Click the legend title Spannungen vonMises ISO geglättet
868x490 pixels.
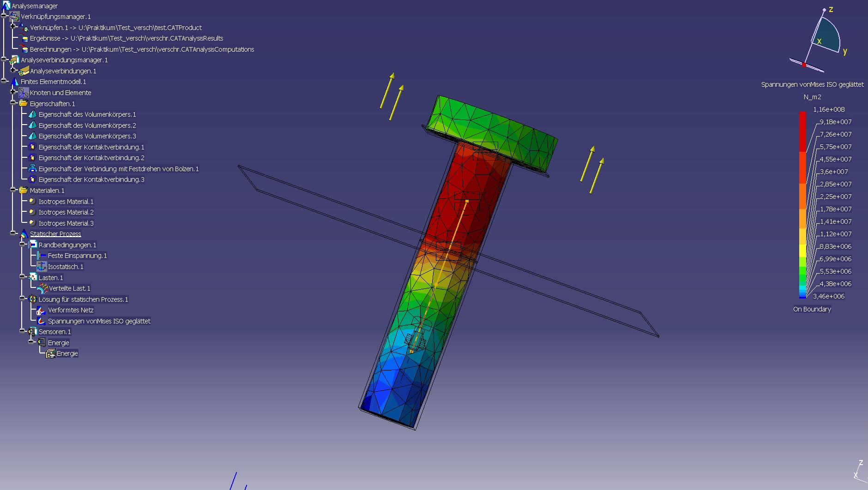click(x=812, y=84)
